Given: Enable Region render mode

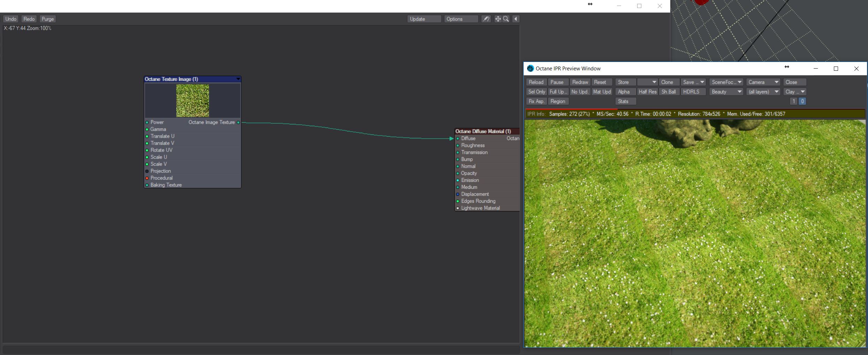Looking at the screenshot, I should [558, 101].
